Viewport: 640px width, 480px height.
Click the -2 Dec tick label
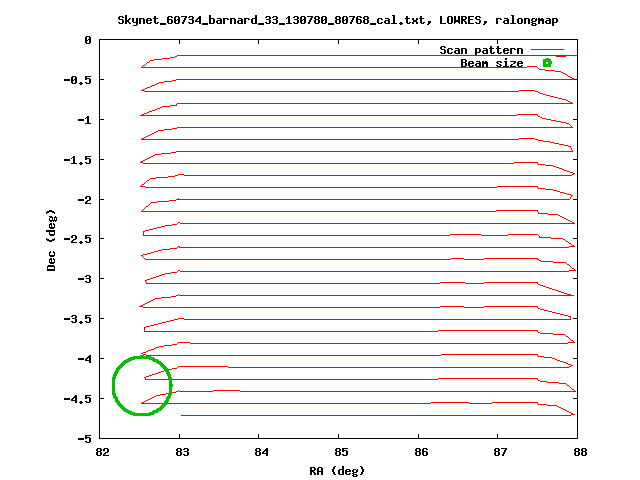coord(84,200)
